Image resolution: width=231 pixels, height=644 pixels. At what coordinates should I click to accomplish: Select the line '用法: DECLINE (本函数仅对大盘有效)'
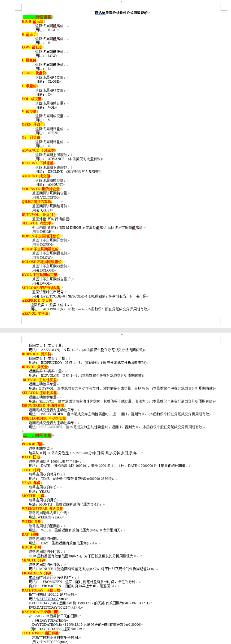68,172
